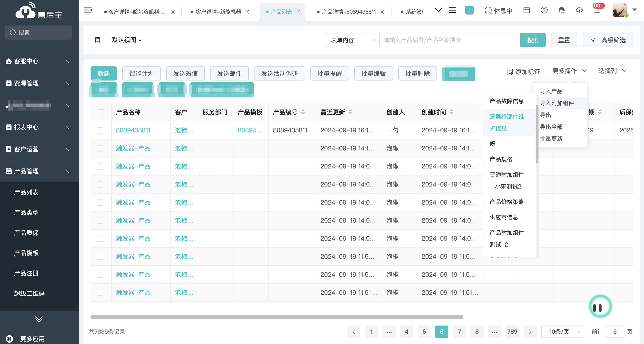Click the user avatar photo
The height and width of the screenshot is (344, 644).
click(x=620, y=10)
